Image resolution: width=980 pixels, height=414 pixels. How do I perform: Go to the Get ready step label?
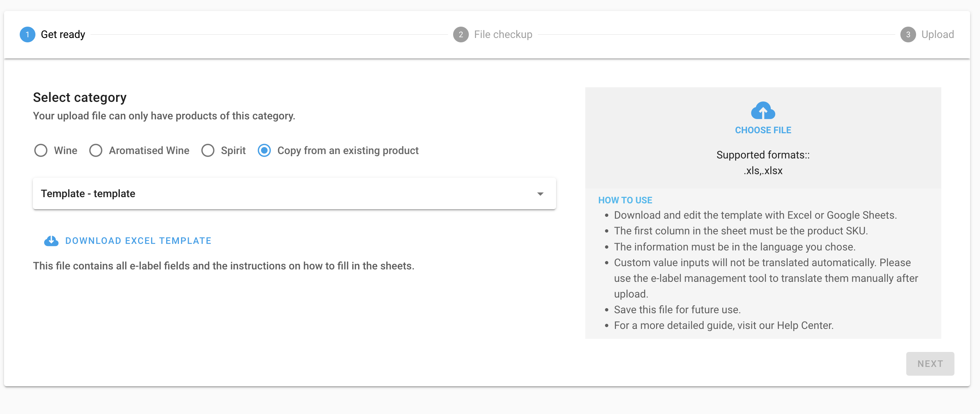[x=63, y=35]
